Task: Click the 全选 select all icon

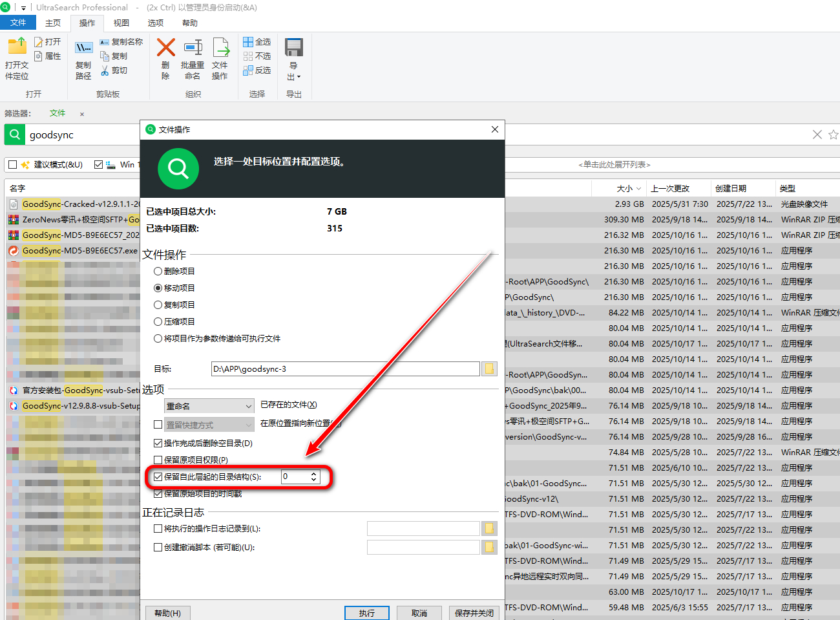Action: [248, 42]
